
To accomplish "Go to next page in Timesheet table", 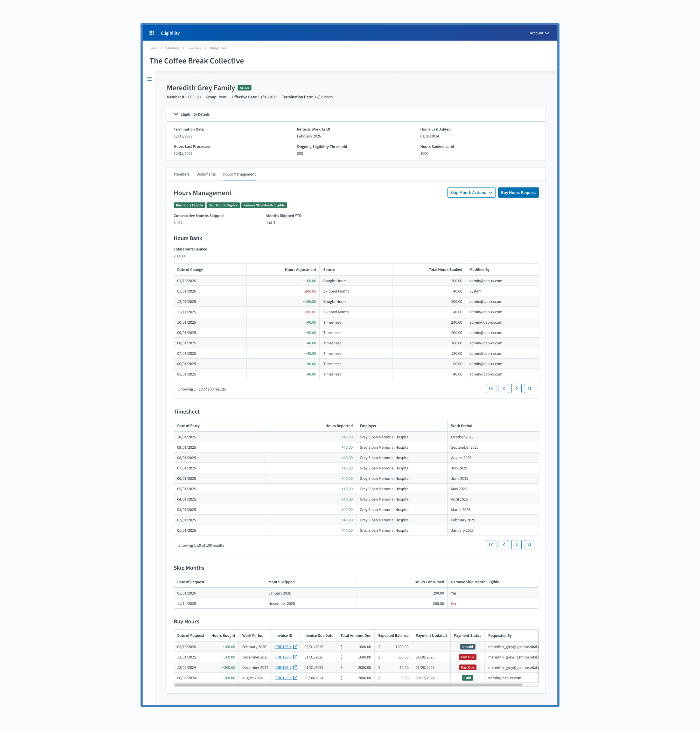I will coord(516,545).
